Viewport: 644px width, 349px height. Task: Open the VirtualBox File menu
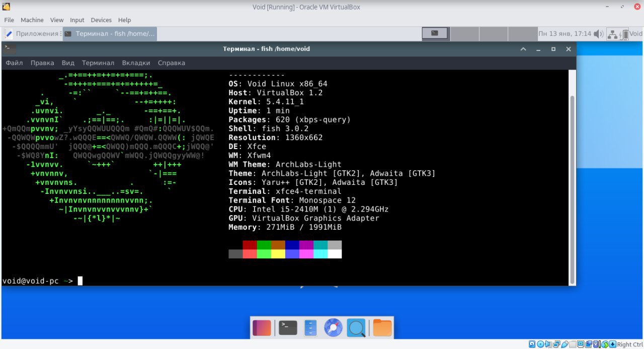(x=9, y=20)
